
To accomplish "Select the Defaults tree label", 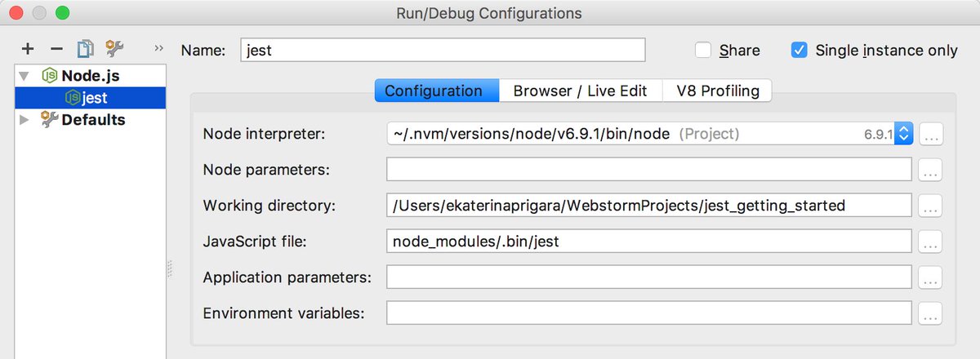I will [94, 120].
